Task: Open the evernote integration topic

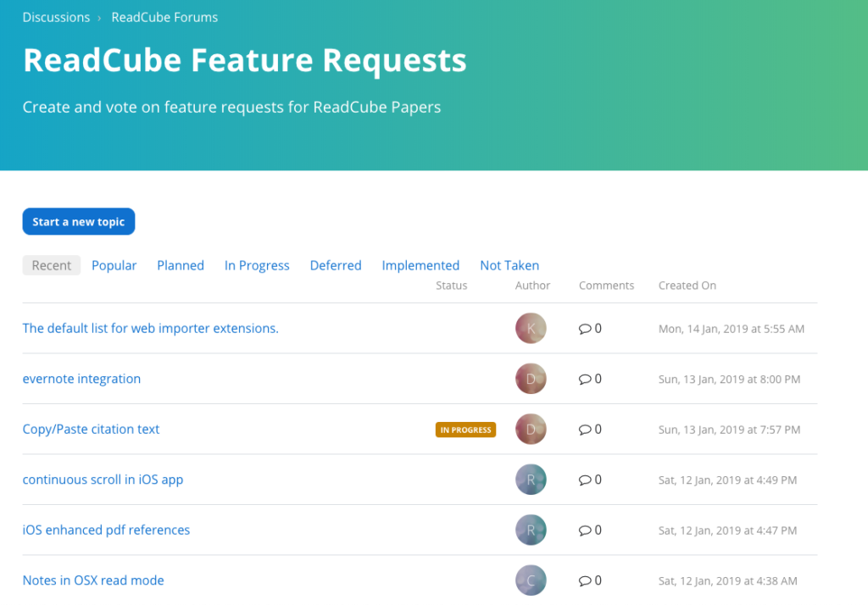Action: pyautogui.click(x=81, y=379)
